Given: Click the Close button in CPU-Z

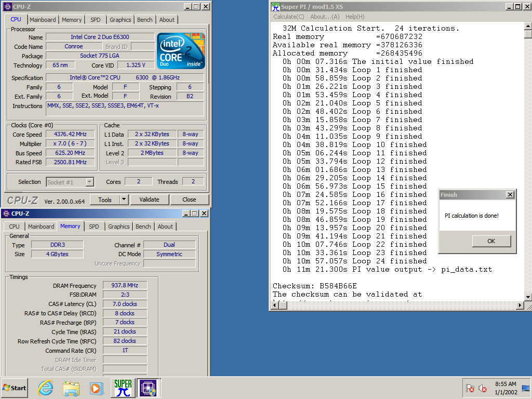Looking at the screenshot, I should 189,199.
